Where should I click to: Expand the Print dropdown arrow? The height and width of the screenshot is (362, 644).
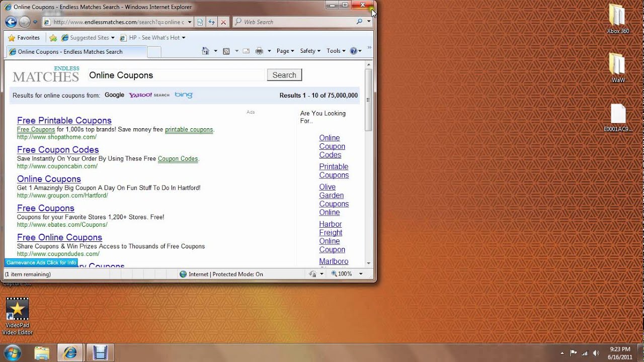[x=269, y=51]
